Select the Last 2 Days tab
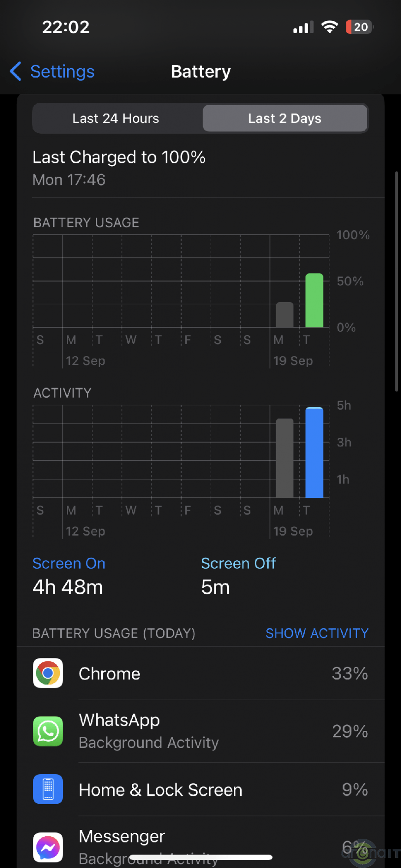401x868 pixels. [x=285, y=118]
